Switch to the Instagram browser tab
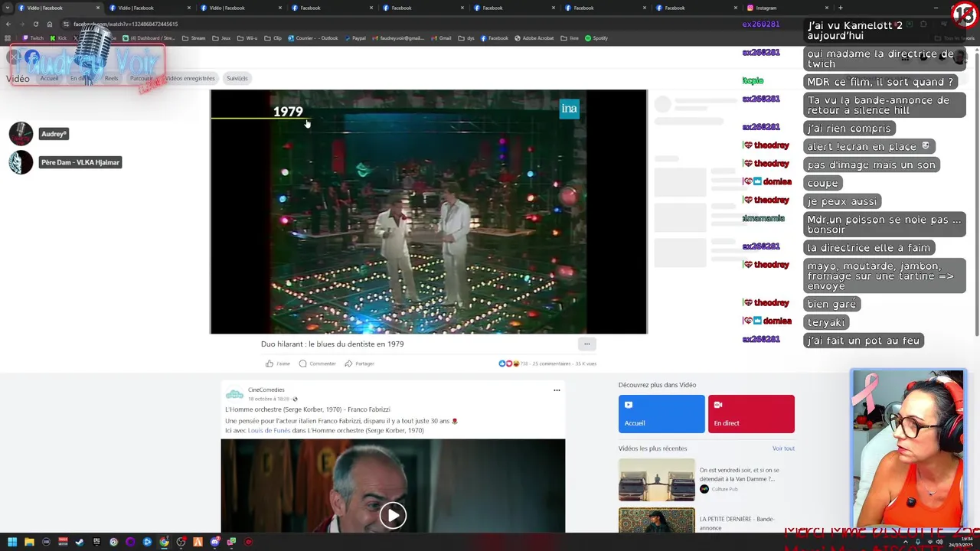The image size is (980, 551). [x=786, y=8]
